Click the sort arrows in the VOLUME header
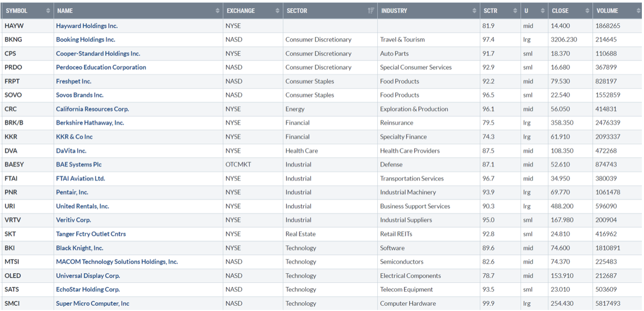 (x=638, y=11)
